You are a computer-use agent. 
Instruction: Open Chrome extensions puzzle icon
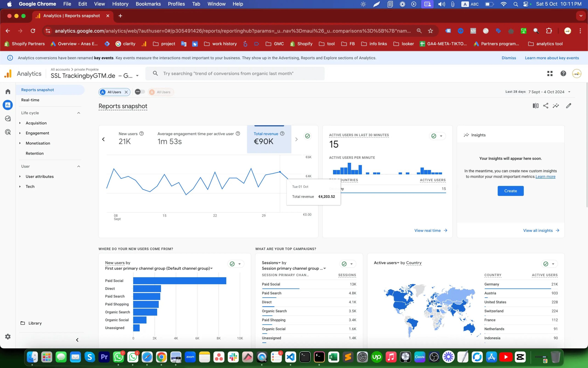549,31
